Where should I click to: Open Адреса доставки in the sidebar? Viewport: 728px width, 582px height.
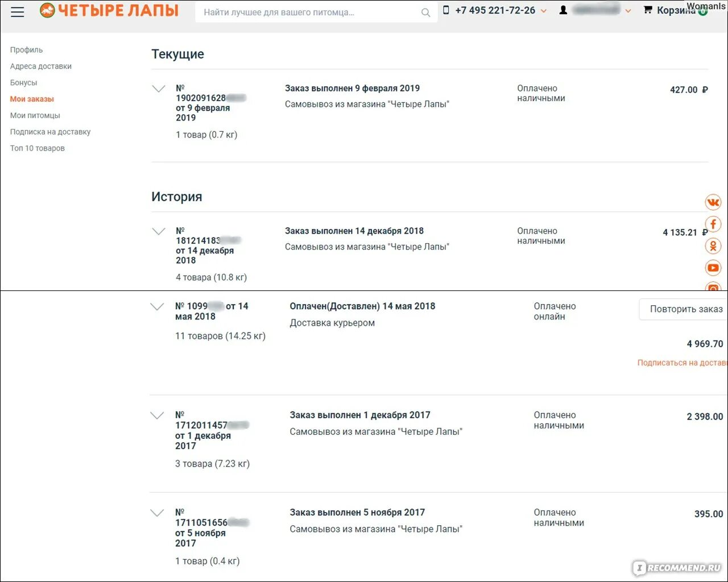pyautogui.click(x=41, y=66)
